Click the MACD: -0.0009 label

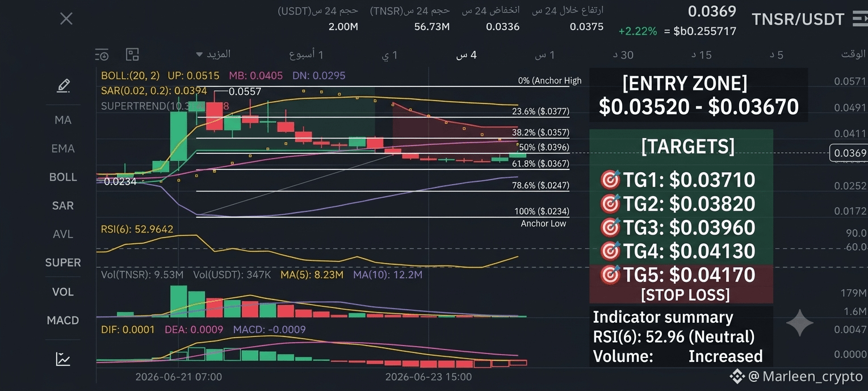coord(269,330)
